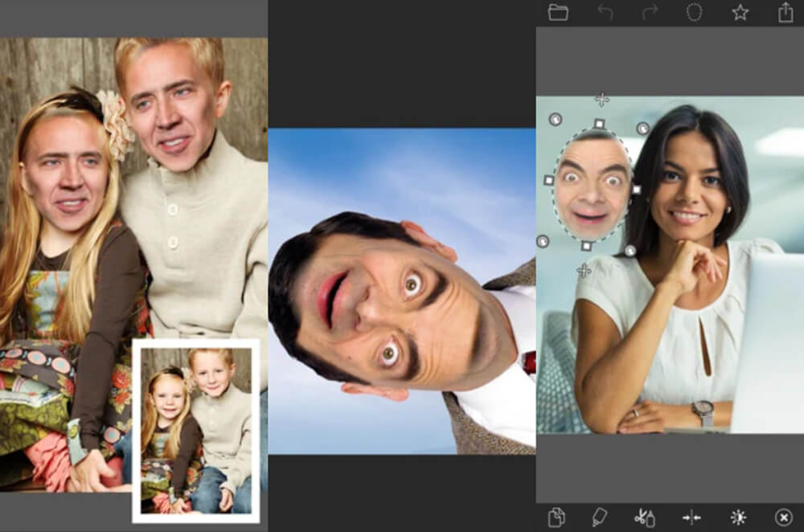The width and height of the screenshot is (804, 532).
Task: Click the bottom square resize handle
Action: coord(587,246)
